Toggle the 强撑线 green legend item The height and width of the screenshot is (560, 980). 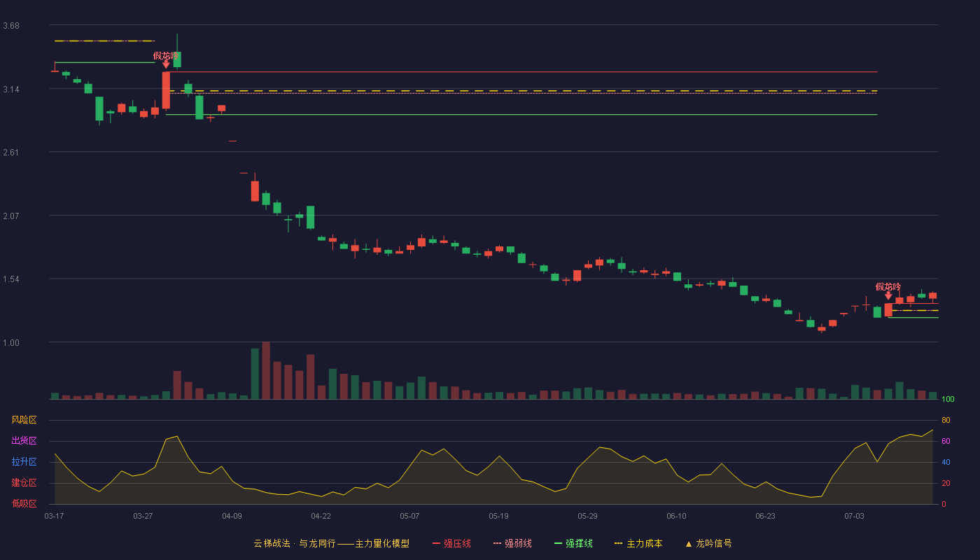(573, 543)
